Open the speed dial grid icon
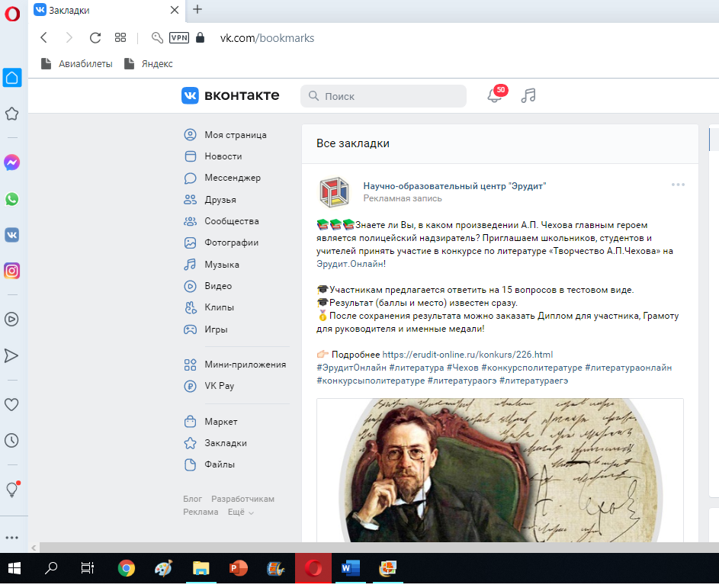Image resolution: width=719 pixels, height=588 pixels. tap(120, 37)
